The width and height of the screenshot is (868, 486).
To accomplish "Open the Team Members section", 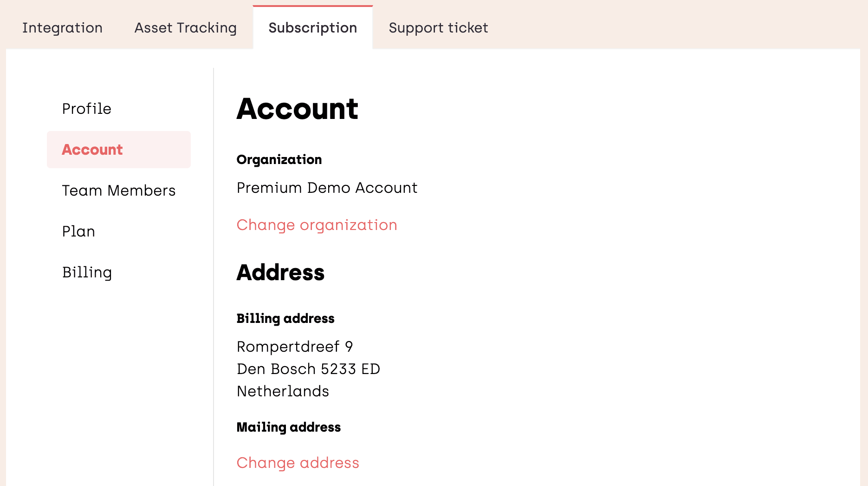I will [x=119, y=190].
